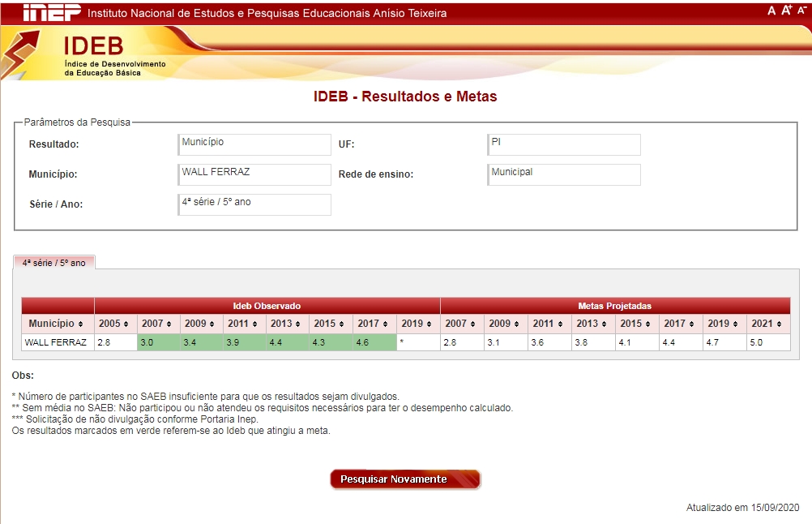Sort by 2007 Metas Projetadas column
Viewport: 812px width, 524px height.
point(462,324)
